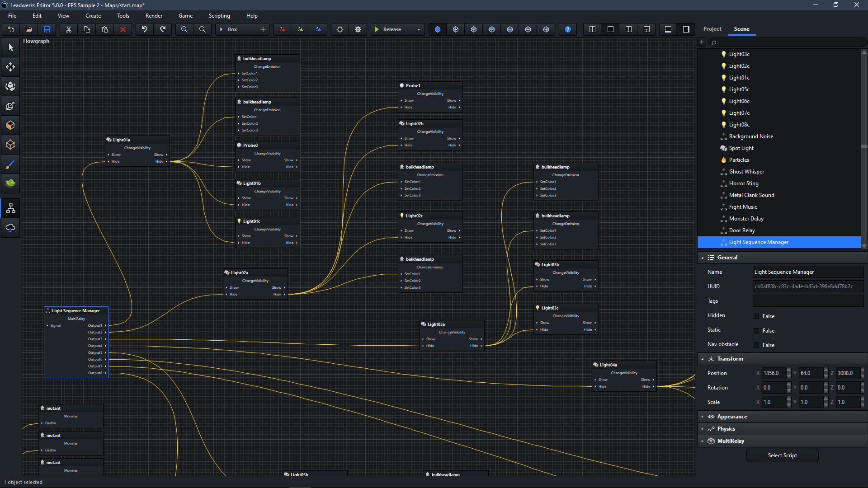Activate the Move tool in the left toolbar
Viewport: 868px width, 488px height.
(x=10, y=66)
